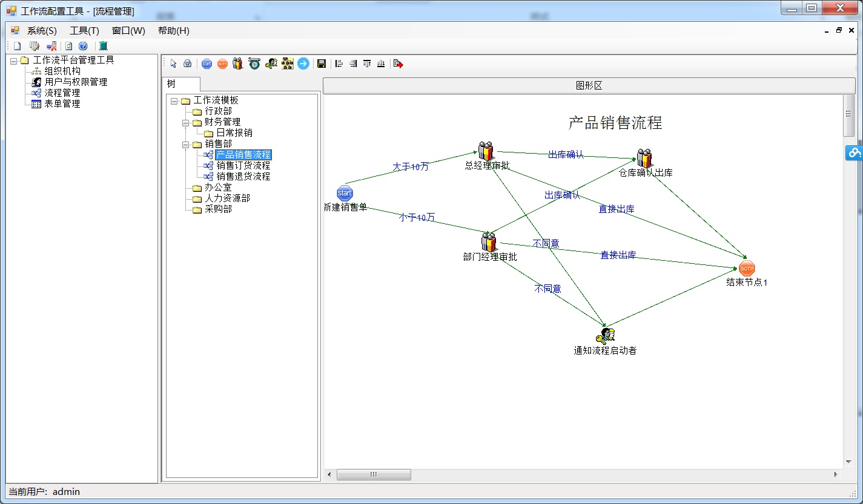Save the workflow with the floppy disk icon

pyautogui.click(x=322, y=64)
